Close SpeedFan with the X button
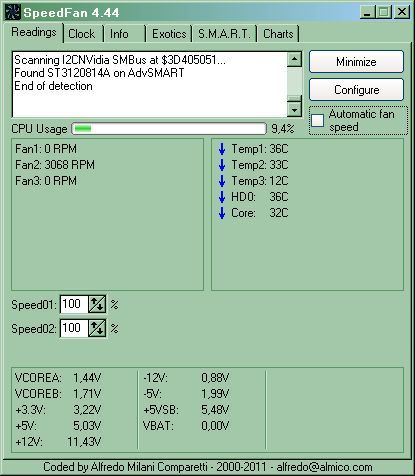 [x=402, y=12]
